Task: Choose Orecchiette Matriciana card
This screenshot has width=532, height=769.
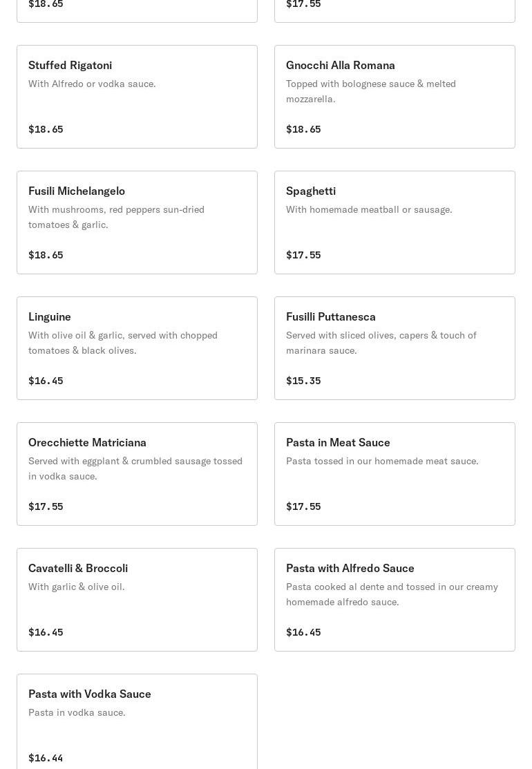Action: click(x=137, y=474)
